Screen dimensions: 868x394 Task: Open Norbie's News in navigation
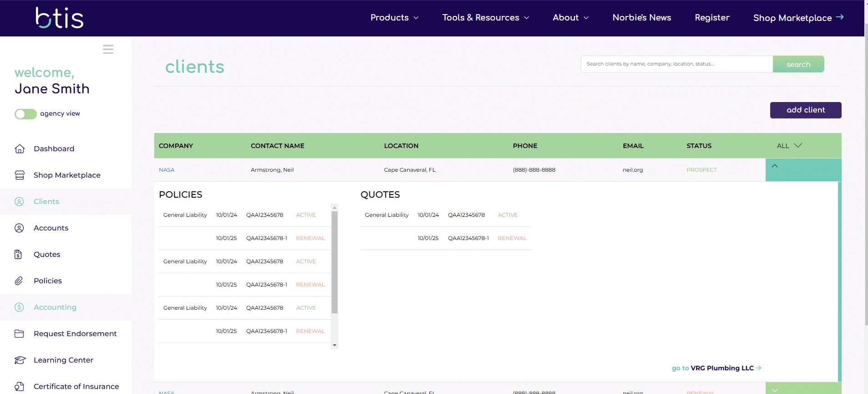click(x=641, y=18)
